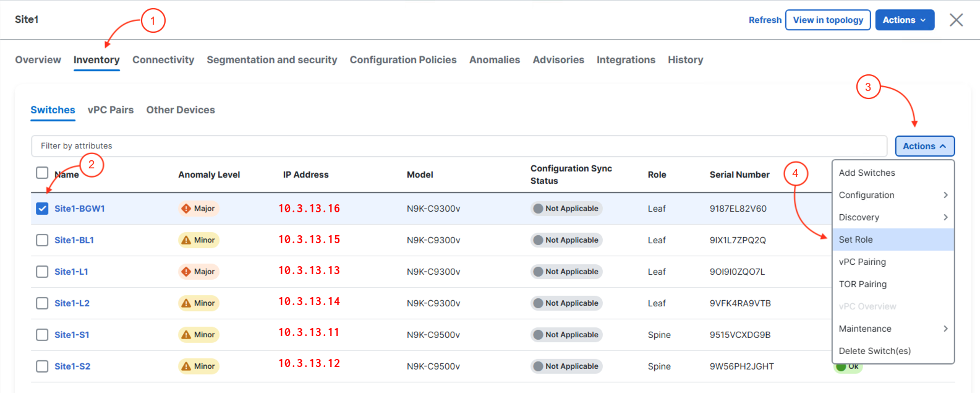This screenshot has width=980, height=393.
Task: Click the Minor warning icon for Site1-S1
Action: (x=186, y=335)
